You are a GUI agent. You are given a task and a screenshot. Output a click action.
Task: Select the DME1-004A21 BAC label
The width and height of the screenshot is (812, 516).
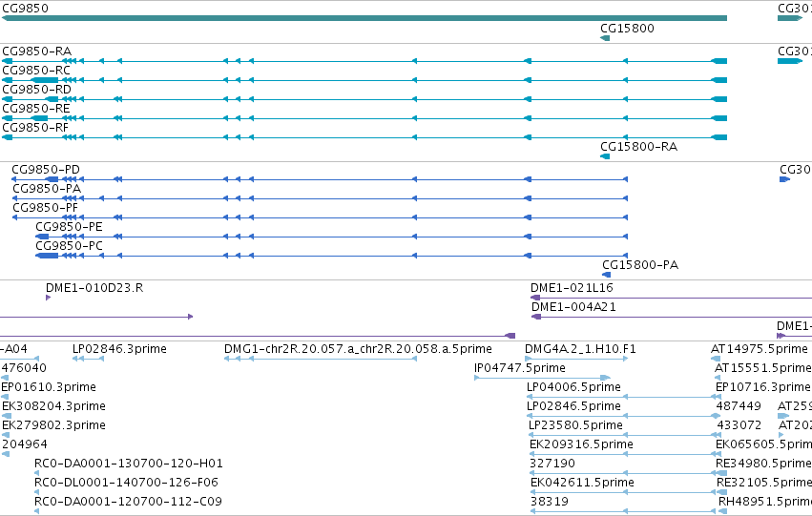click(x=573, y=307)
